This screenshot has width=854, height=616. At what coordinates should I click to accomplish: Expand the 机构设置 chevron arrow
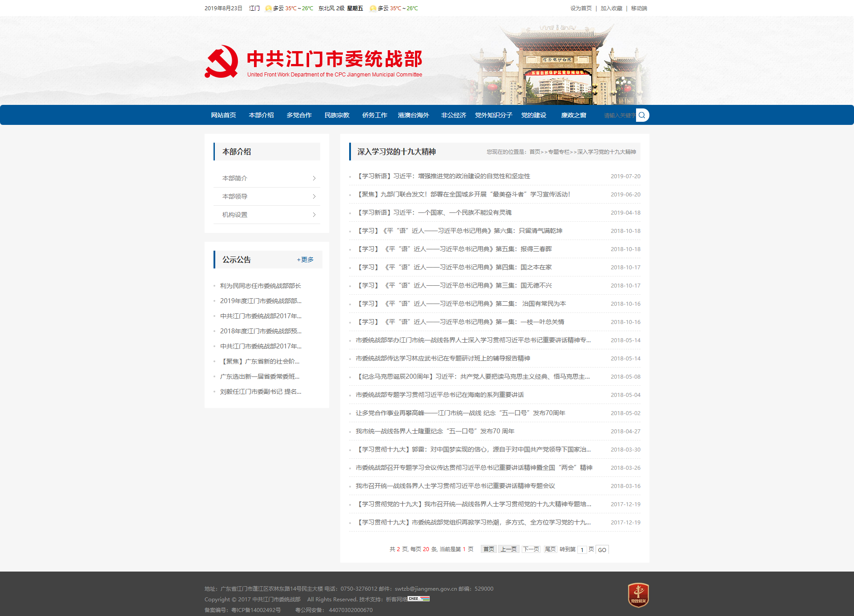click(314, 215)
